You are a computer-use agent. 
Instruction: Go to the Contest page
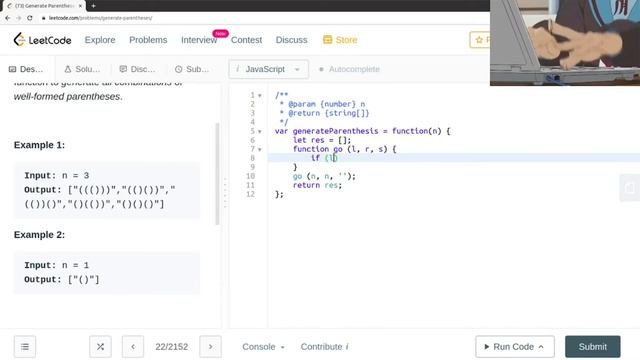coord(246,40)
